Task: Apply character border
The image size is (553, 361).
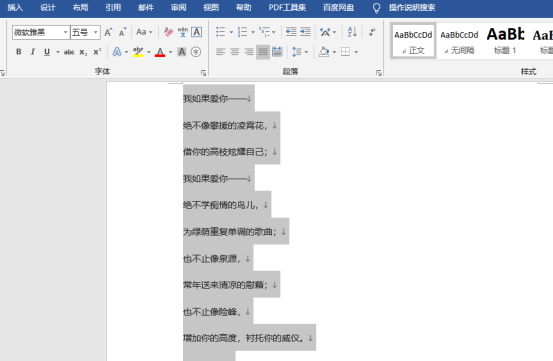Action: 196,32
